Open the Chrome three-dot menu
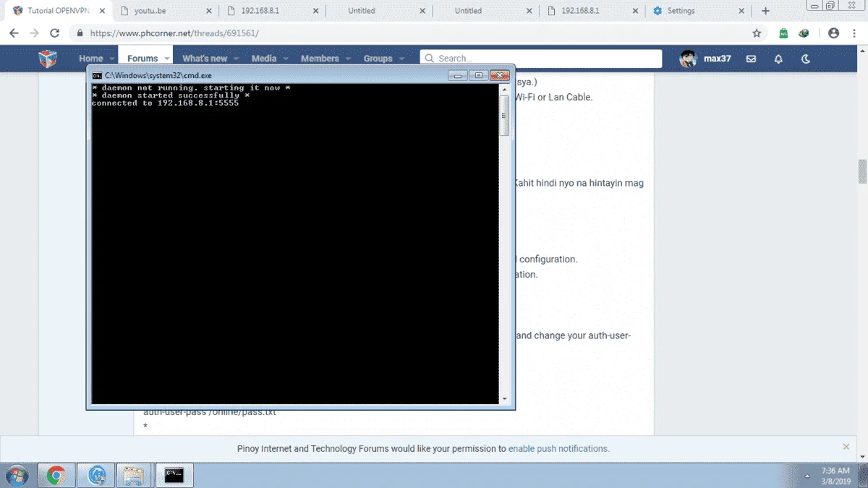This screenshot has width=868, height=488. (x=854, y=33)
